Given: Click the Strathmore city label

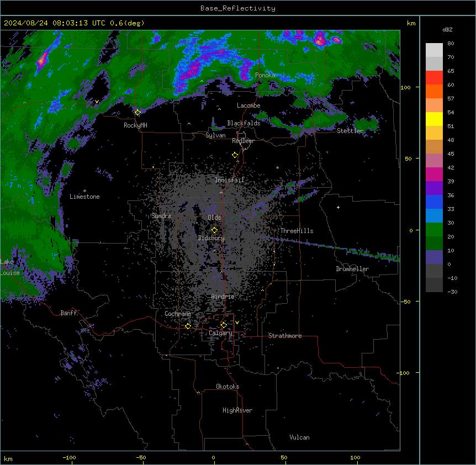Looking at the screenshot, I should point(285,336).
